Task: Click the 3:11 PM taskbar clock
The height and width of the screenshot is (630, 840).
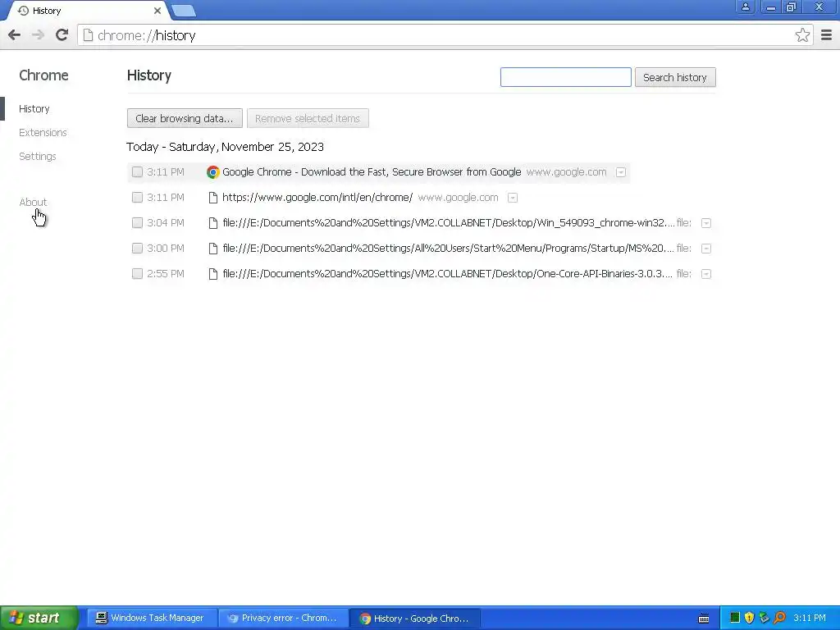Action: pos(810,619)
